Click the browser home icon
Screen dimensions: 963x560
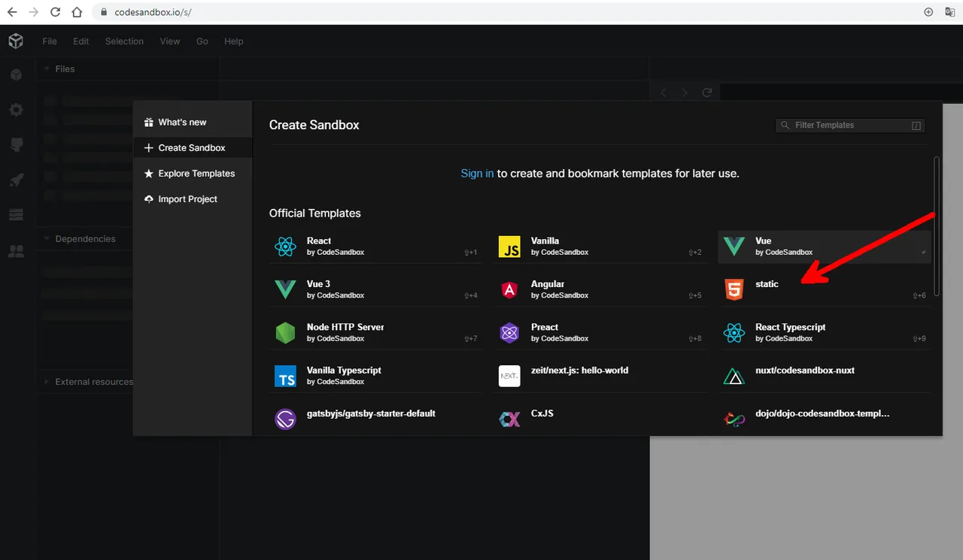[77, 12]
